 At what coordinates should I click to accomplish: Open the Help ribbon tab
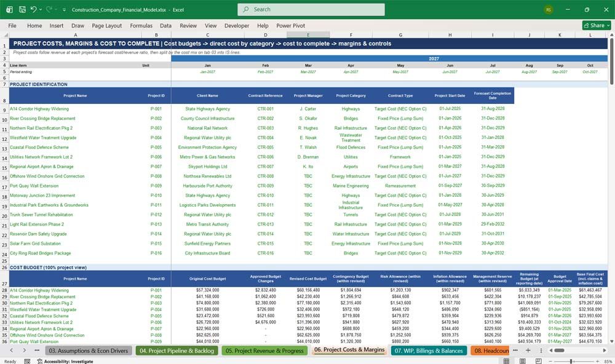(x=263, y=25)
